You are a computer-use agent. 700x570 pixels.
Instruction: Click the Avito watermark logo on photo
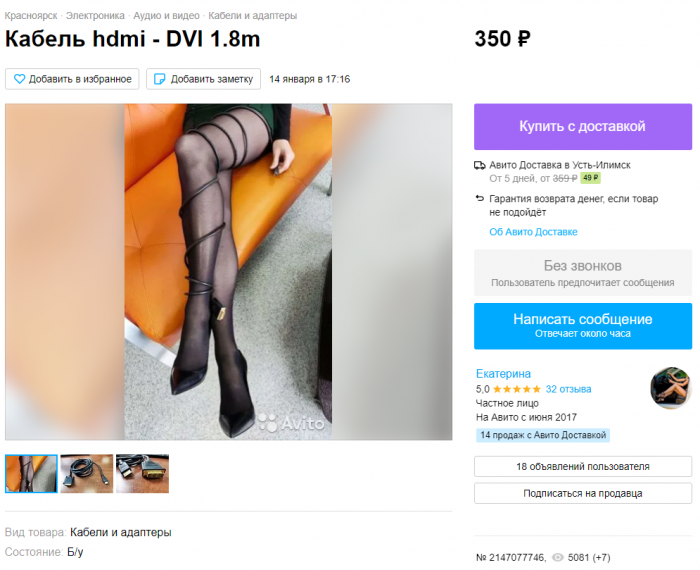[291, 423]
